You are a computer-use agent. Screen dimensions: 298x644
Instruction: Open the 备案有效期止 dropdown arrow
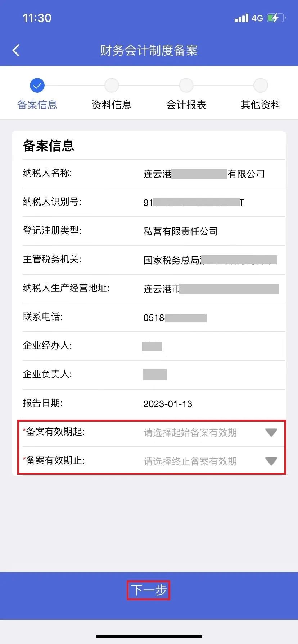click(x=271, y=461)
